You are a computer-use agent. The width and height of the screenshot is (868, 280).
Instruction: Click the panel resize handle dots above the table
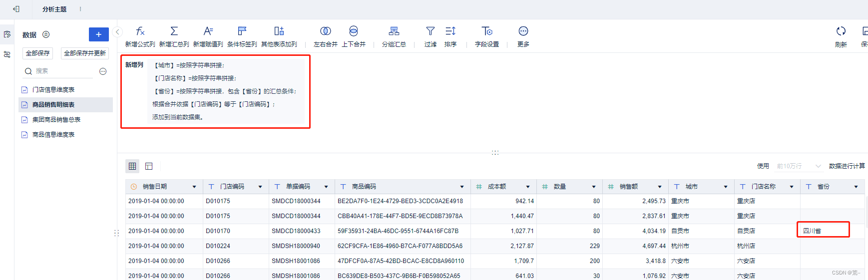pyautogui.click(x=495, y=153)
